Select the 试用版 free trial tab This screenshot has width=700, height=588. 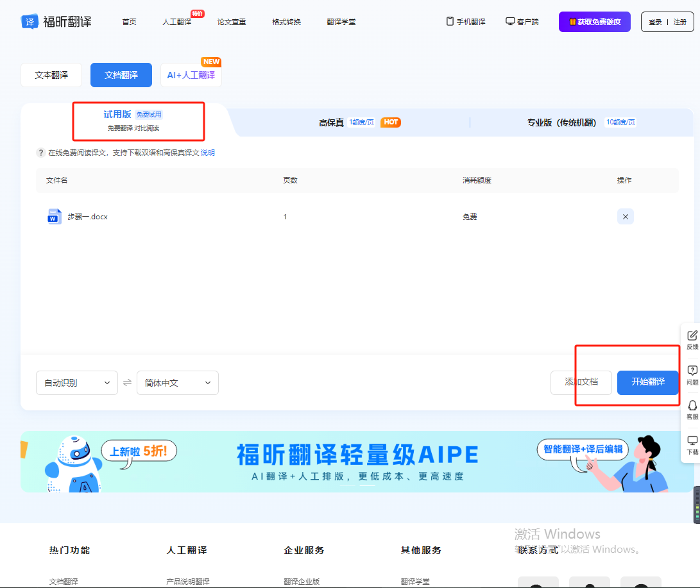click(133, 121)
